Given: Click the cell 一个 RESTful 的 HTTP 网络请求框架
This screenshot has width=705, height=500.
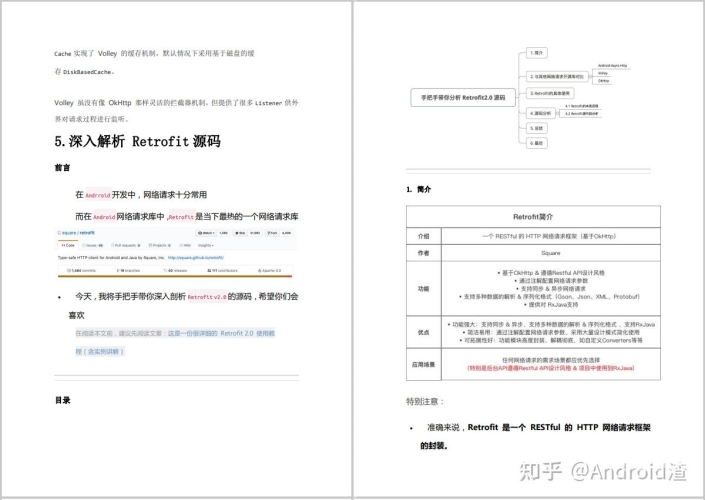Looking at the screenshot, I should pos(549,236).
